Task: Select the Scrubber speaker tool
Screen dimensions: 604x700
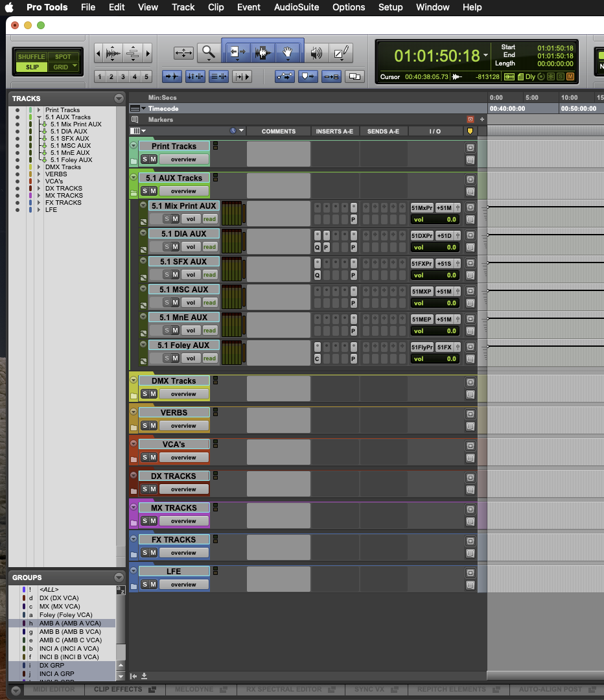Action: (x=316, y=53)
